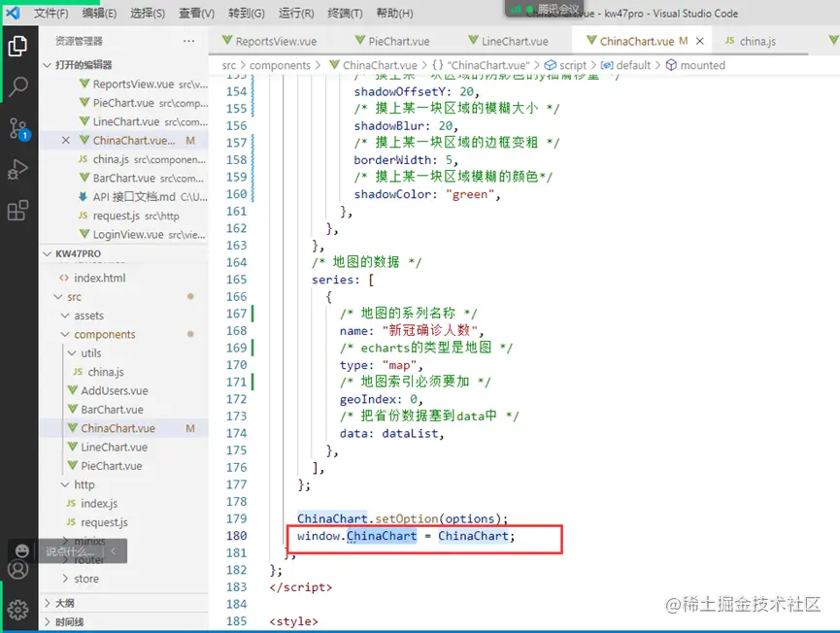Screen dimensions: 840x633
Task: Open Run and Debug view
Action: (x=17, y=169)
